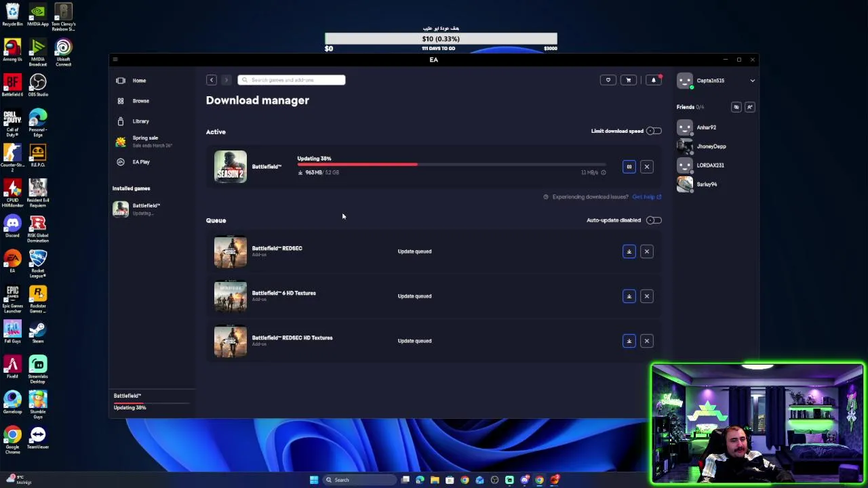868x488 pixels.
Task: Start the Battlefield REDSEC queued download
Action: [x=629, y=251]
